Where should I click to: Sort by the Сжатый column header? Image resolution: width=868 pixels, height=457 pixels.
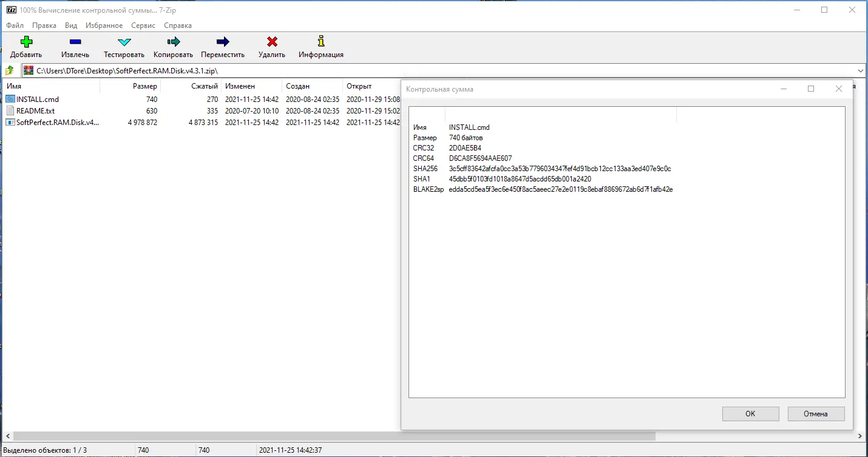coord(191,86)
